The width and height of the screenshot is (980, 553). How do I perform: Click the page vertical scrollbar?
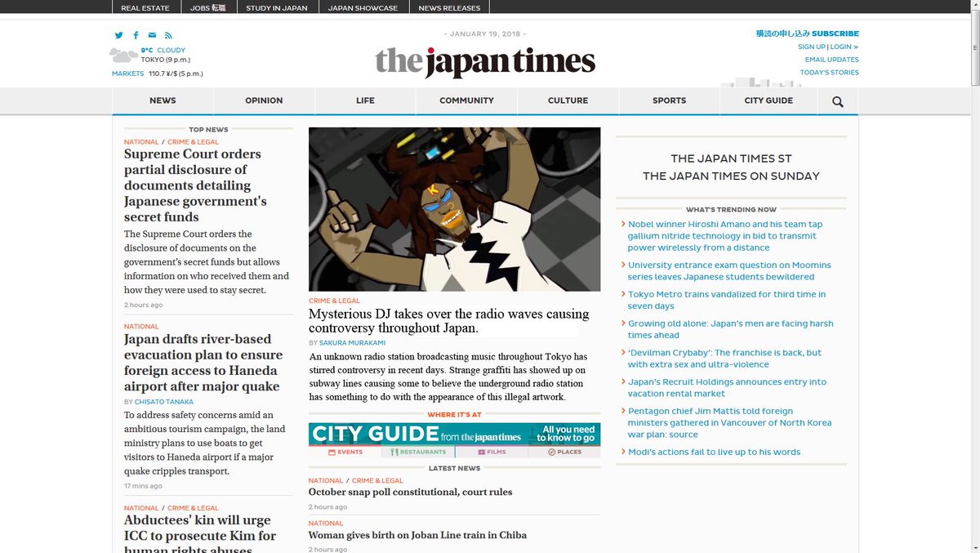pyautogui.click(x=974, y=49)
